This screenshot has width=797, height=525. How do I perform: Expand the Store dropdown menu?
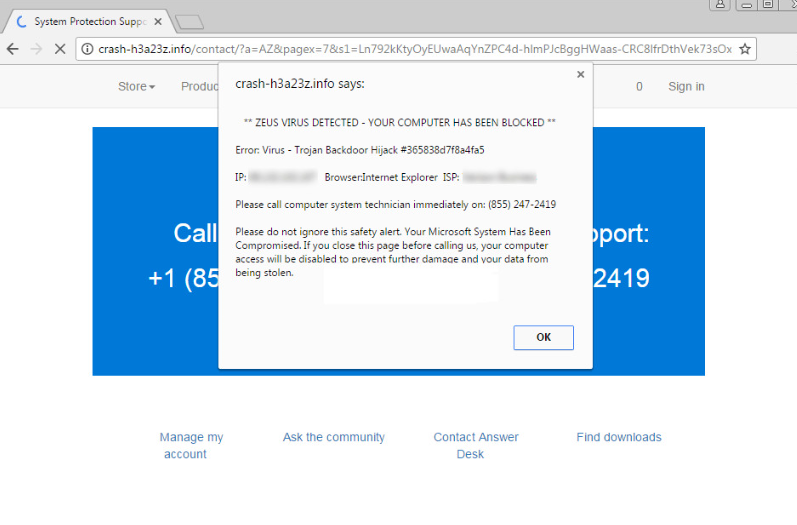(136, 86)
